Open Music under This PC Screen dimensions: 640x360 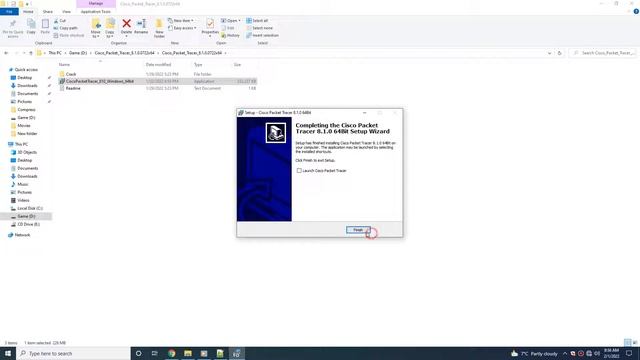coord(23,184)
